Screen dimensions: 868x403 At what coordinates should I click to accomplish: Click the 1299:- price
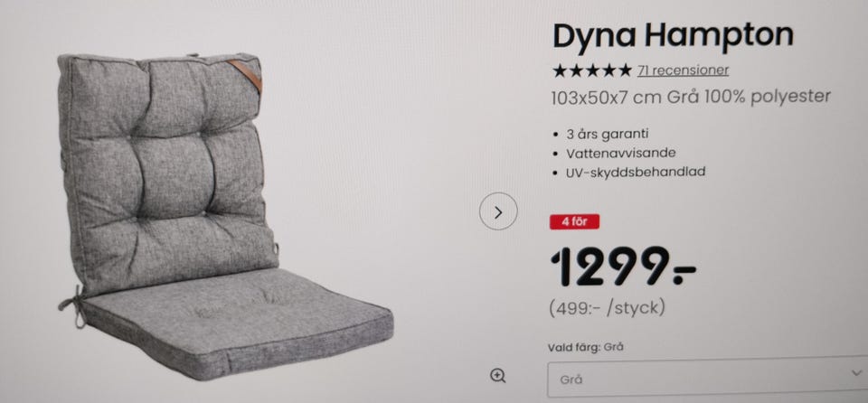tap(623, 267)
